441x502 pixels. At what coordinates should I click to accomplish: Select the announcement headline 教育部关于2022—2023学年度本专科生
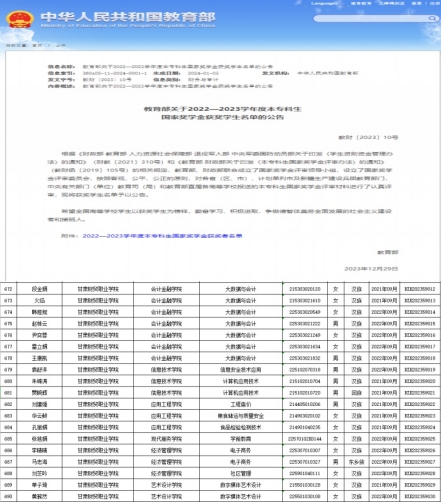(223, 109)
